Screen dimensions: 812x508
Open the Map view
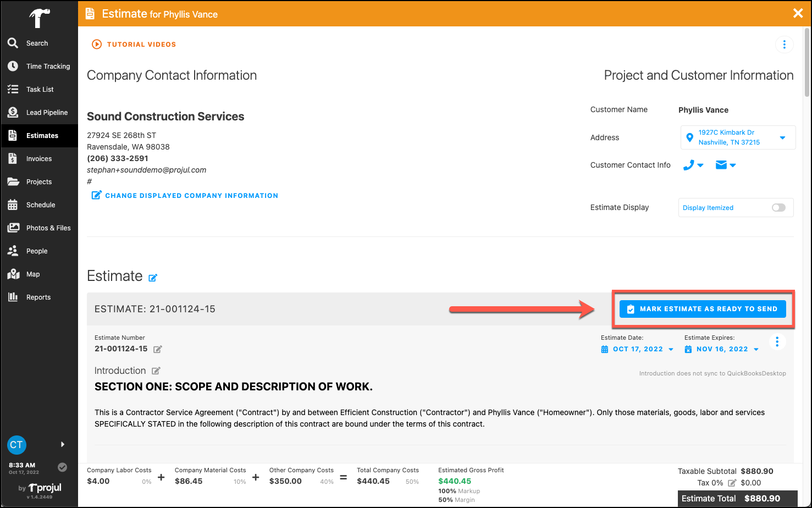click(33, 274)
